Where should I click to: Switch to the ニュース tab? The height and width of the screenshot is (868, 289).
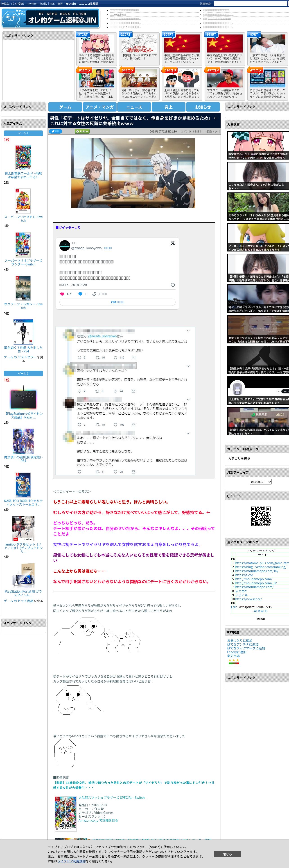(134, 107)
